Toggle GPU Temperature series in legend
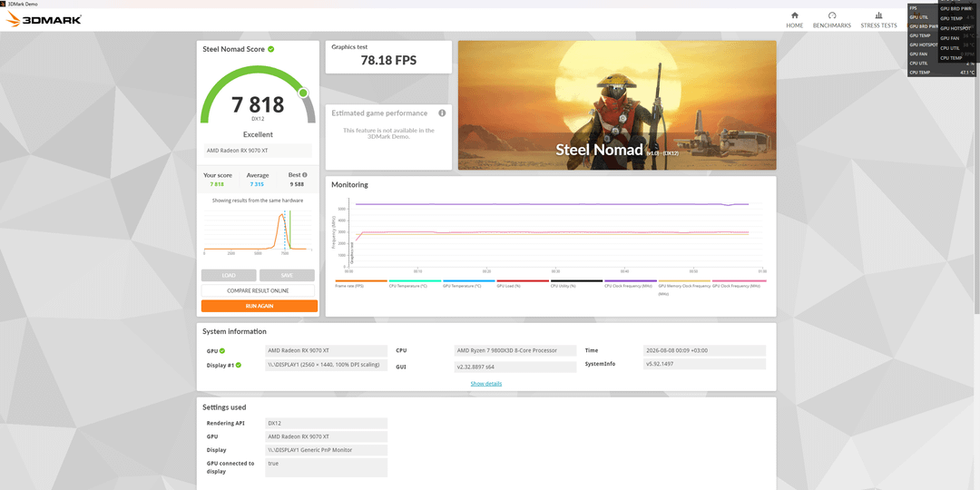This screenshot has width=980, height=490. 469,283
